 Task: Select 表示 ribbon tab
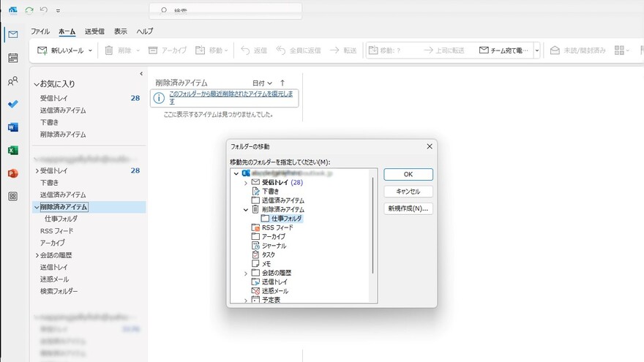(120, 31)
